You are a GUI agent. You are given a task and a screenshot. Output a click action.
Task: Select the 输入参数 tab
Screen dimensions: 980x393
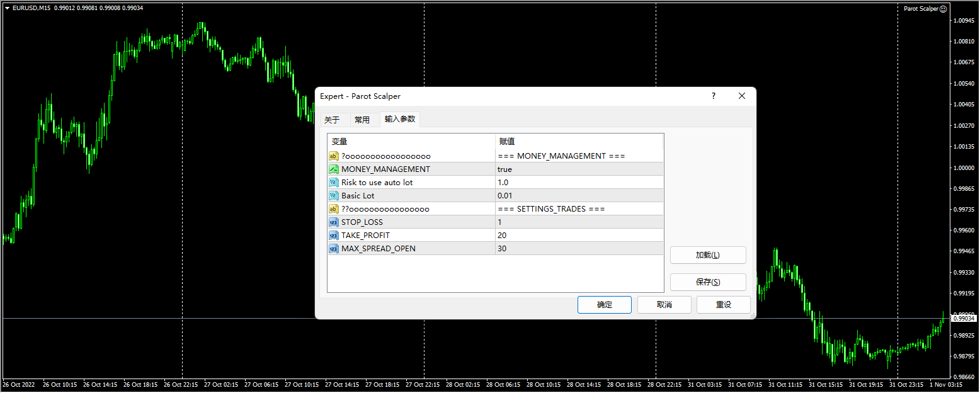[x=400, y=119]
